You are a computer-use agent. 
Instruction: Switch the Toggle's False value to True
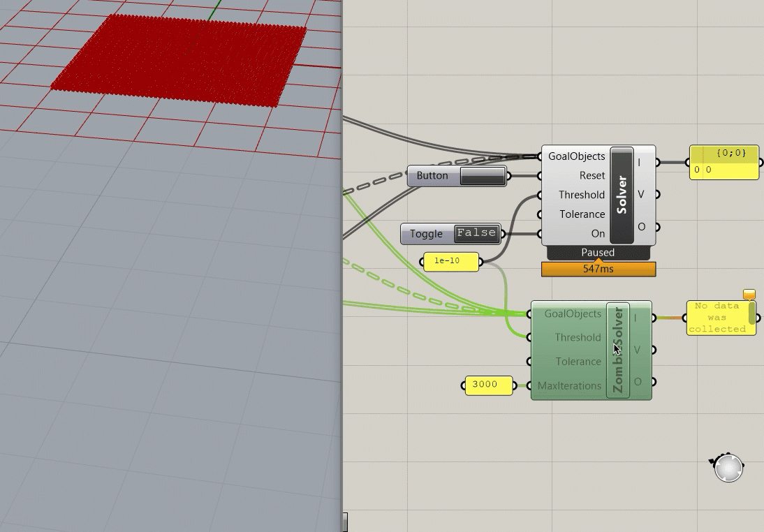476,233
